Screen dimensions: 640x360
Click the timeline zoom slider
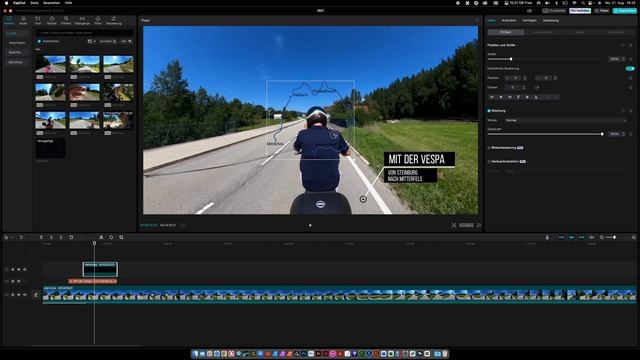(611, 237)
